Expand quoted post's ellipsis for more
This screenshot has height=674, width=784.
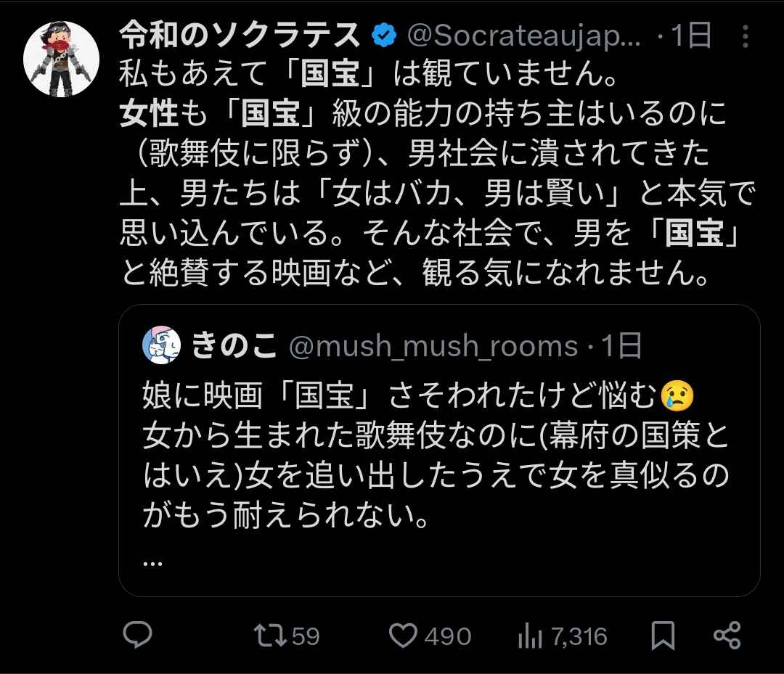click(153, 561)
